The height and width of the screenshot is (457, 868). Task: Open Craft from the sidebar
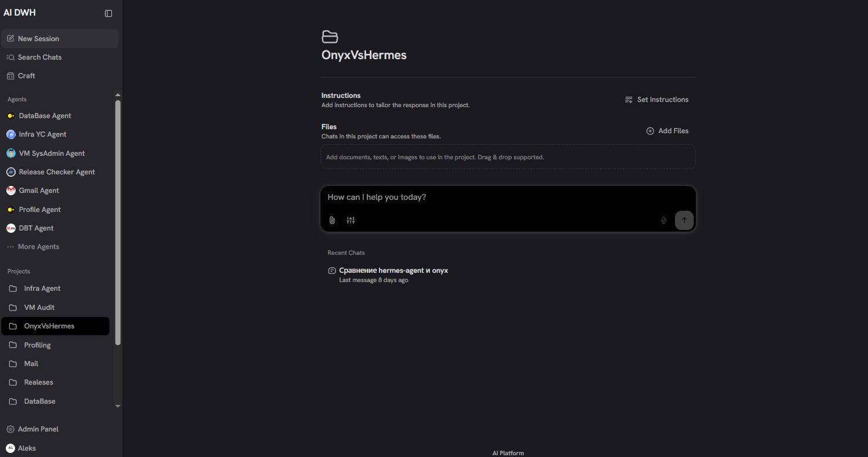click(x=60, y=76)
